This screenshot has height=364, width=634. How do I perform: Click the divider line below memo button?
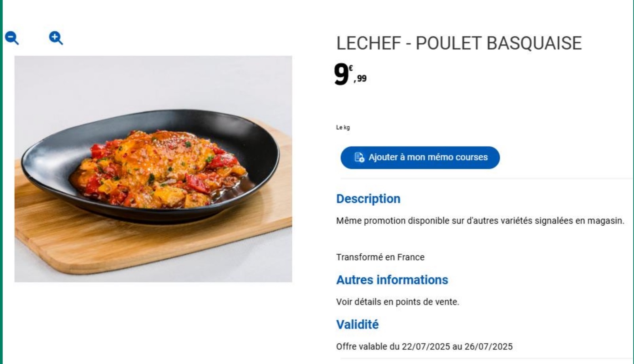coord(487,179)
